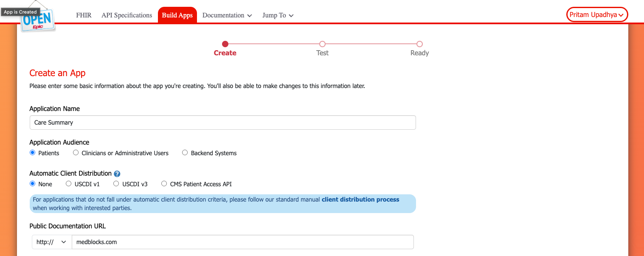Expand the Documentation dropdown menu

coord(227,15)
